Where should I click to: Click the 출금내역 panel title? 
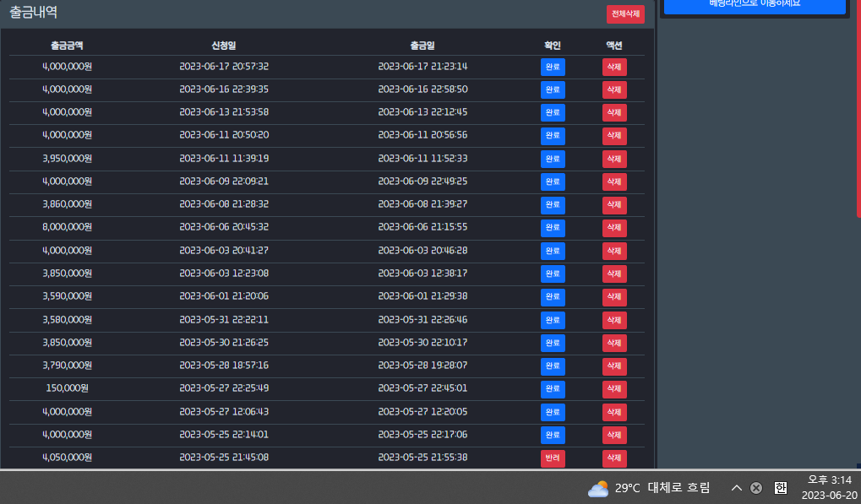pyautogui.click(x=34, y=12)
